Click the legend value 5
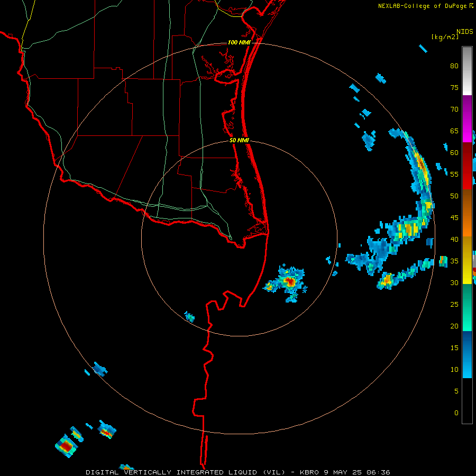This screenshot has height=476, width=476. coord(456,391)
